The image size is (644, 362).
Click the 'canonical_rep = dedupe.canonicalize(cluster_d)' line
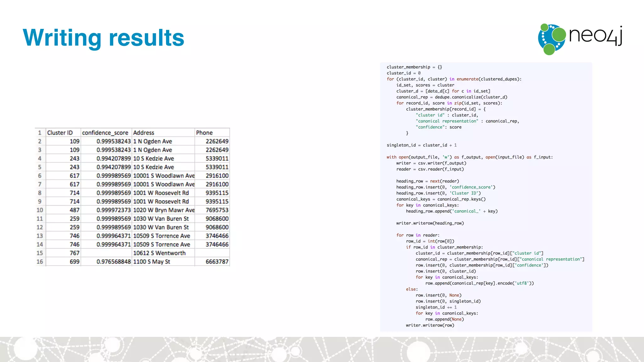(x=452, y=97)
